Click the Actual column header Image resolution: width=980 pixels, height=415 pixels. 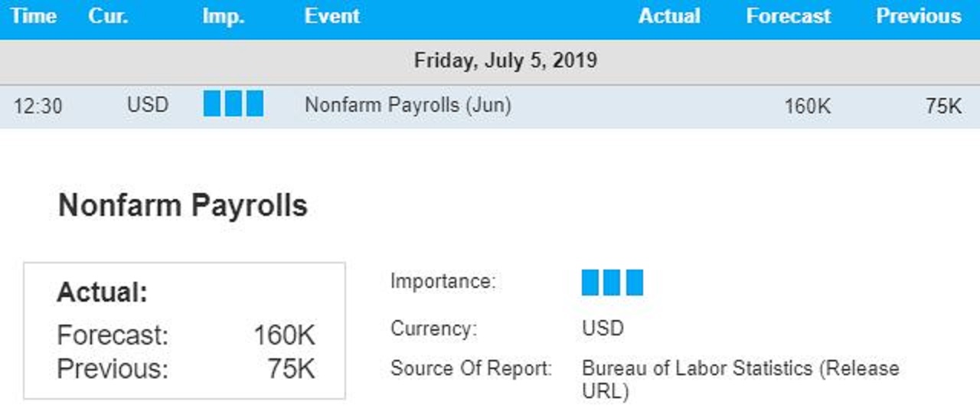point(669,16)
